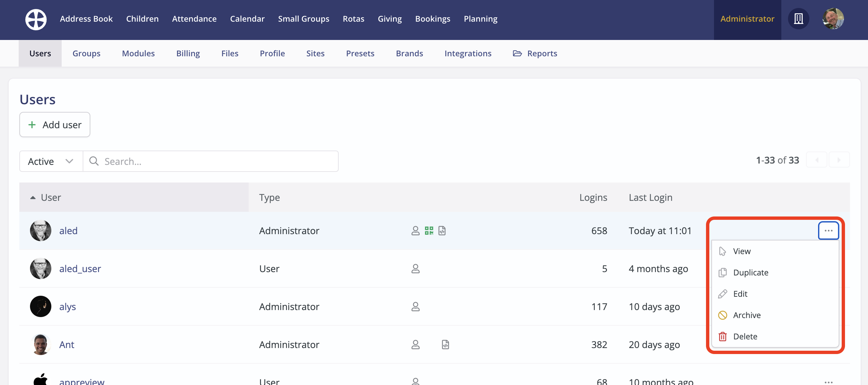The height and width of the screenshot is (385, 868).
Task: Click the green QR code icon beside aled
Action: coord(429,230)
